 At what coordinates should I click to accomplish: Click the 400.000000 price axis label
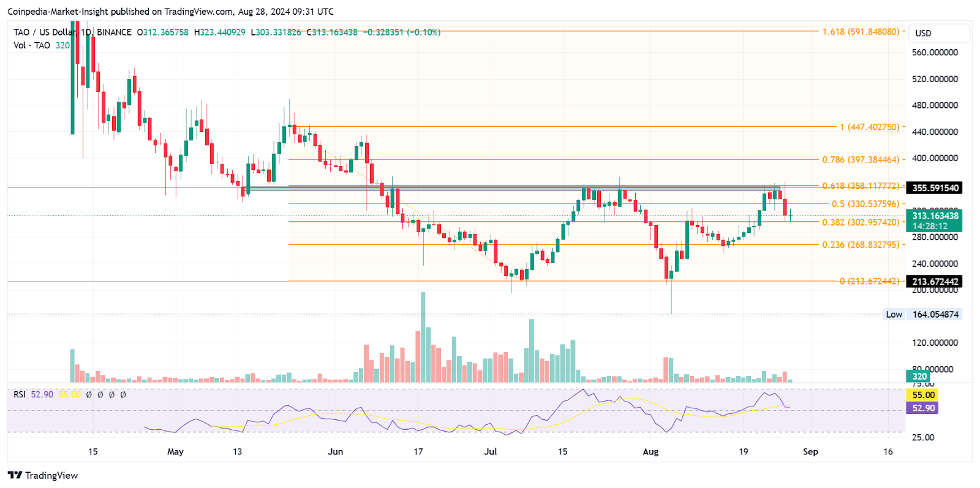(x=935, y=158)
